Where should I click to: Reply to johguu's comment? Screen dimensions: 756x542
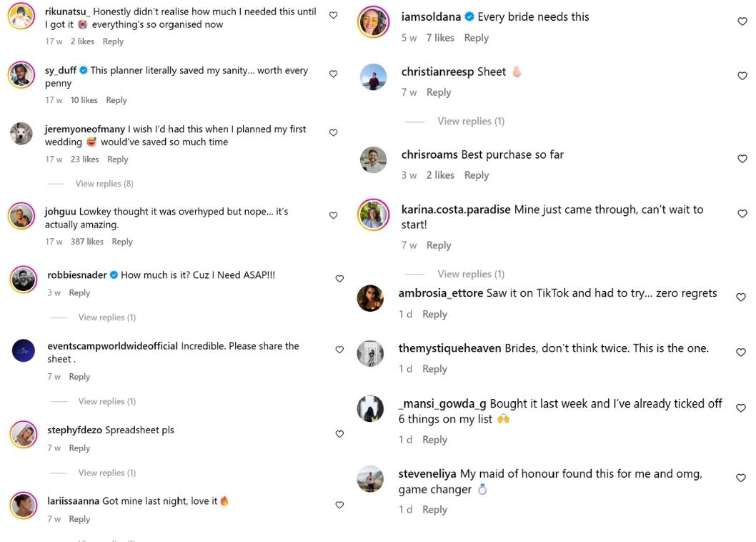[x=122, y=242]
